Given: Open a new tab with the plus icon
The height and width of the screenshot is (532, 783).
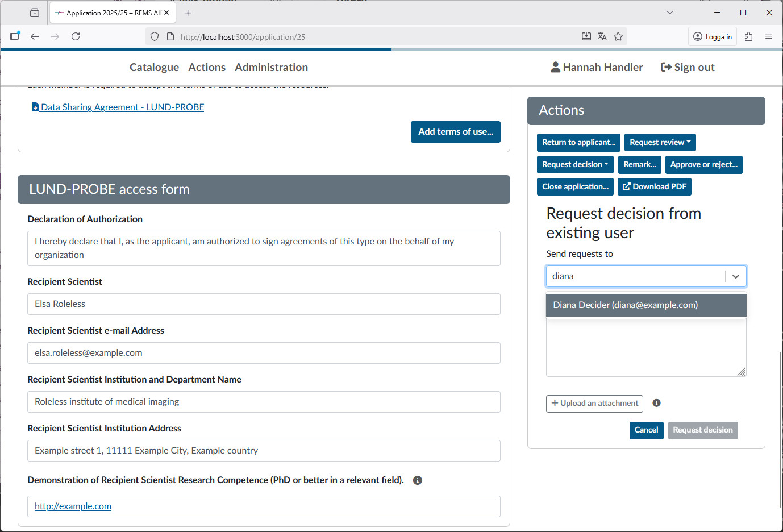Looking at the screenshot, I should [188, 12].
